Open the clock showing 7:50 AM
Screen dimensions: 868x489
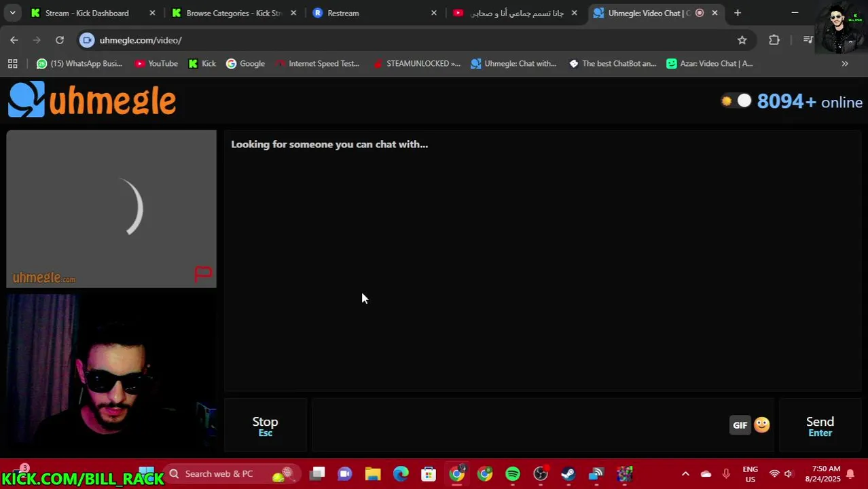pyautogui.click(x=822, y=473)
